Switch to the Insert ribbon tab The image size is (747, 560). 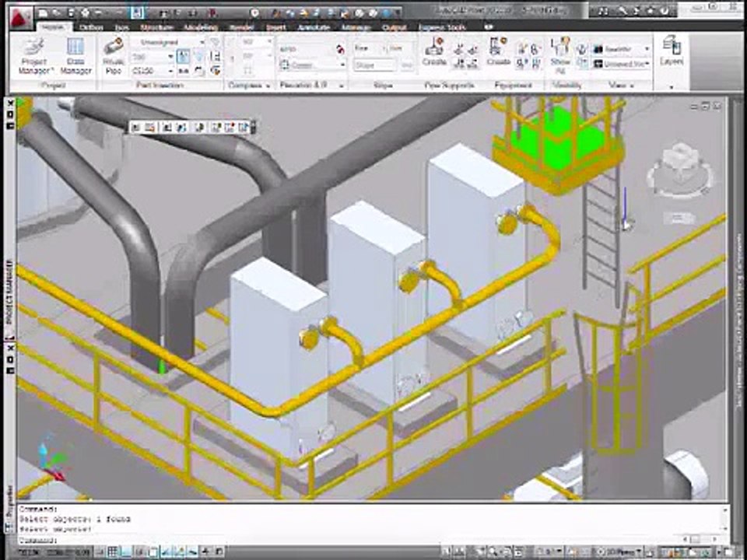[x=275, y=28]
